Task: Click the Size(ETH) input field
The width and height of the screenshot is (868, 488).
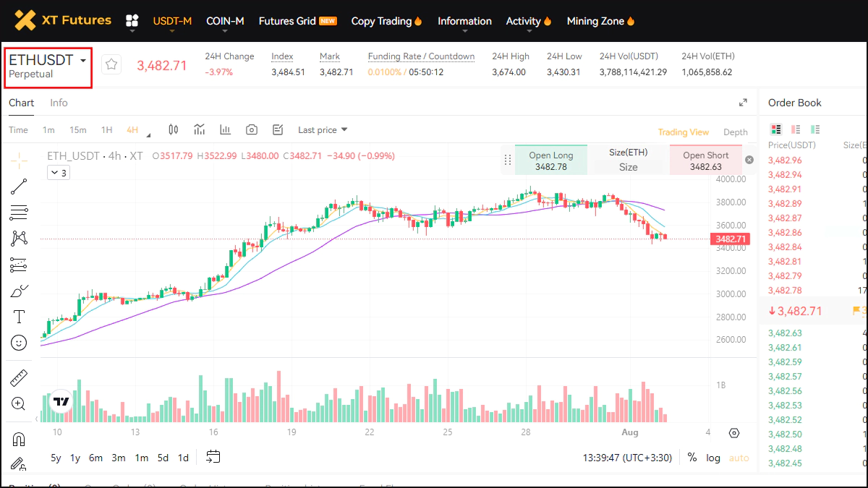Action: pyautogui.click(x=628, y=167)
